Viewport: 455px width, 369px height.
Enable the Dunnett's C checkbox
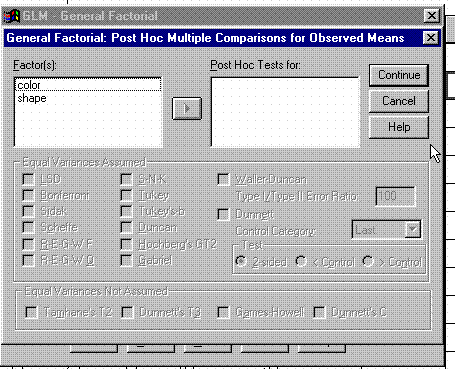(319, 313)
